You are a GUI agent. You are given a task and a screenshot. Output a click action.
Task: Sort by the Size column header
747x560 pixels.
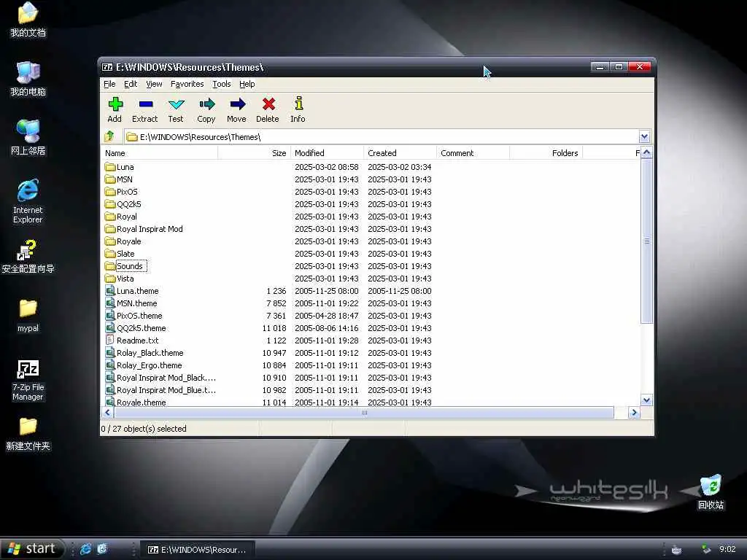(x=255, y=153)
